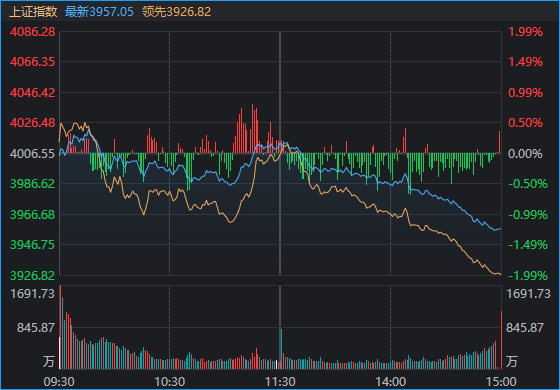This screenshot has height=390, width=560.
Task: Click the 4026.48 price axis label
Action: pyautogui.click(x=32, y=123)
